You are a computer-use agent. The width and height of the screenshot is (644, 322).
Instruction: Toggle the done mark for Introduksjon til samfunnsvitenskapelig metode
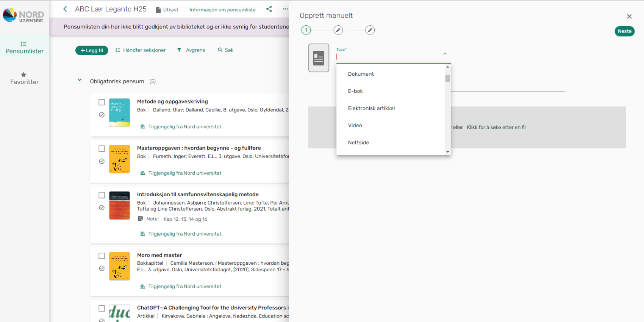coord(102,208)
